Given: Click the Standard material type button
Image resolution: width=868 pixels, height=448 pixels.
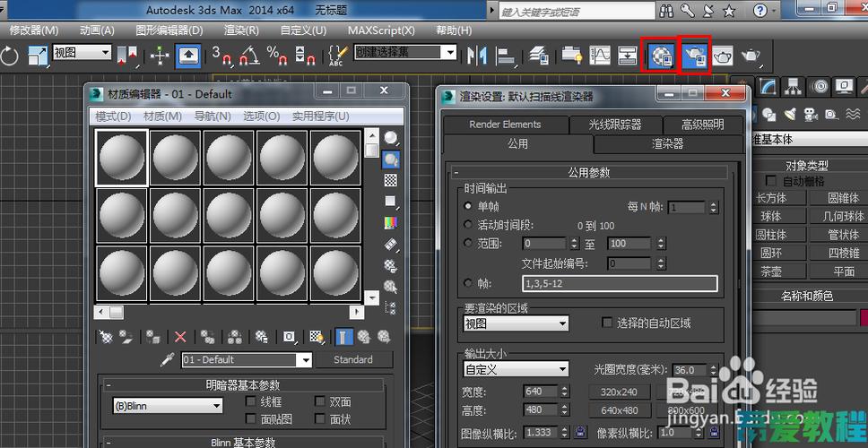Looking at the screenshot, I should [353, 359].
